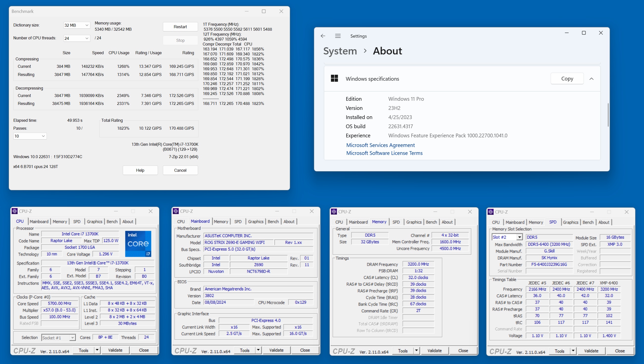
Task: Minimize the CPU-Z window showing the Memory tab
Action: click(435, 212)
